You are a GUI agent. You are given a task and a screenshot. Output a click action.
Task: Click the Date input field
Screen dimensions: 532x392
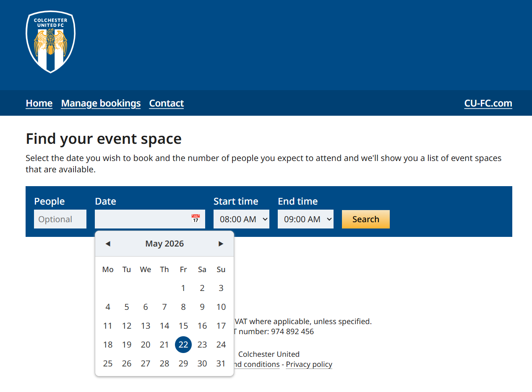[x=150, y=219]
